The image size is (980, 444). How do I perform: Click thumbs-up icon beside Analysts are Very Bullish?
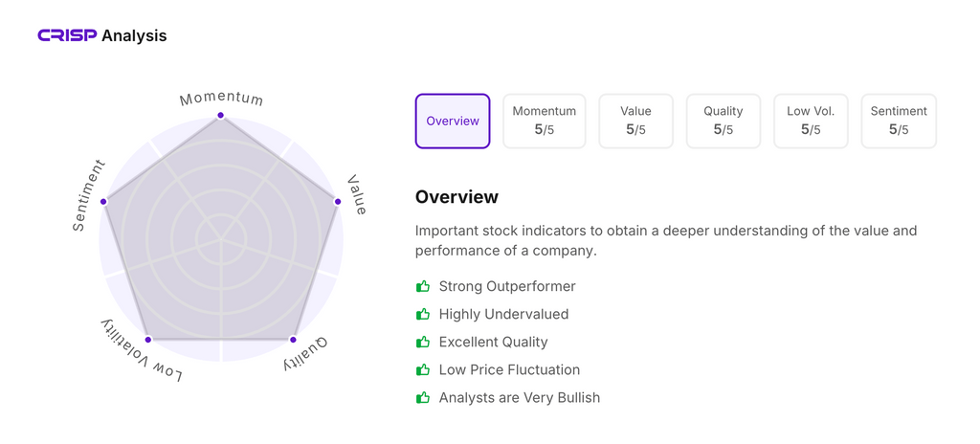point(423,397)
